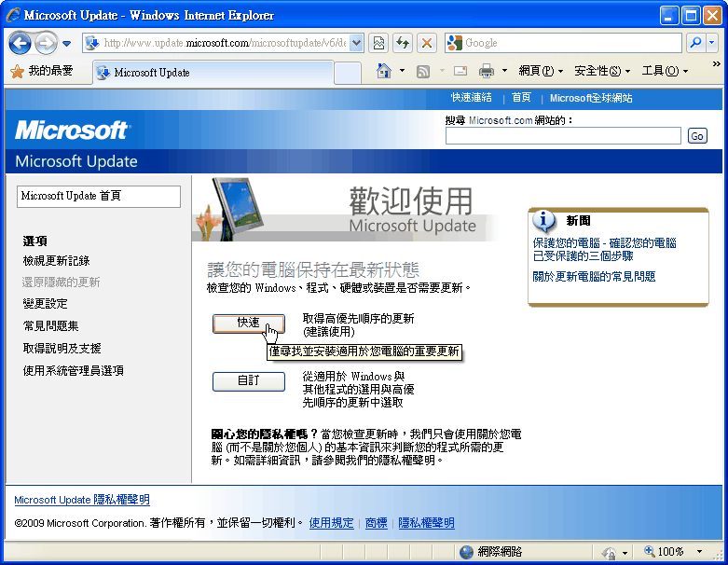Viewport: 728px width, 565px height.
Task: Open 關於更新電腦的常見問題 link
Action: pos(594,277)
